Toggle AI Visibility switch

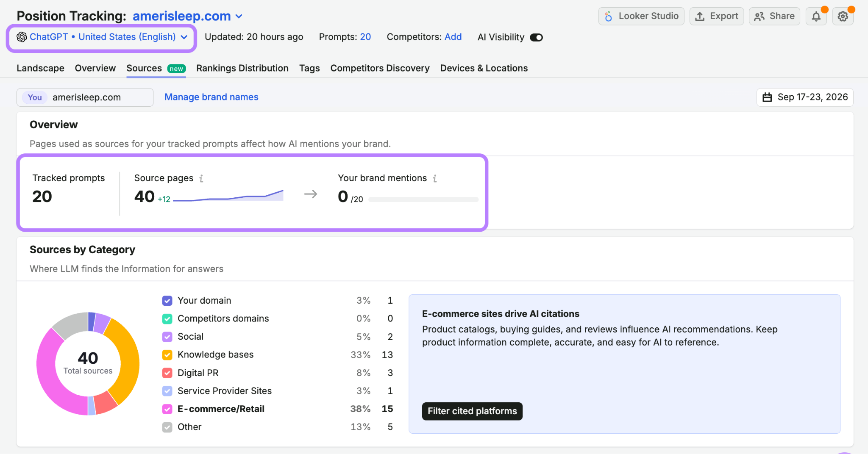pos(536,37)
